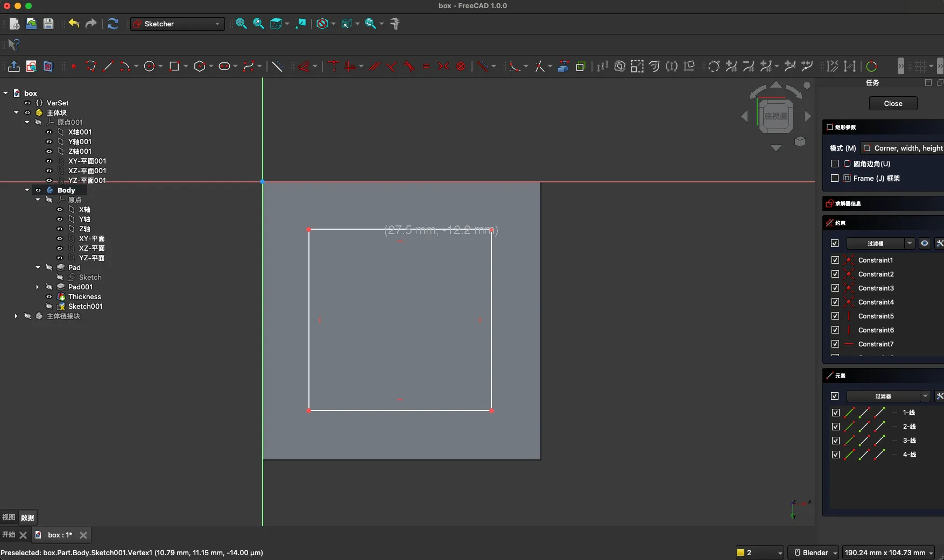Select the Create Line tool
944x560 pixels.
(x=108, y=66)
